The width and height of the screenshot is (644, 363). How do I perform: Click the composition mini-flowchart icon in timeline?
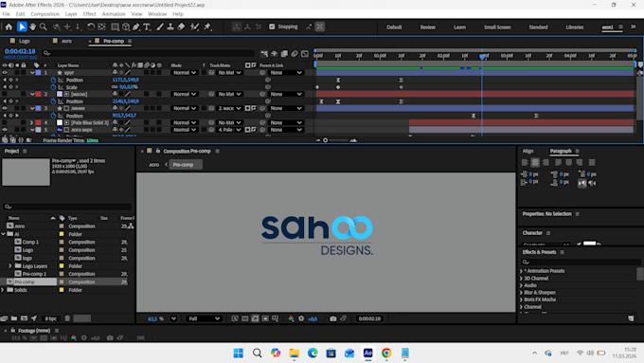pos(264,53)
